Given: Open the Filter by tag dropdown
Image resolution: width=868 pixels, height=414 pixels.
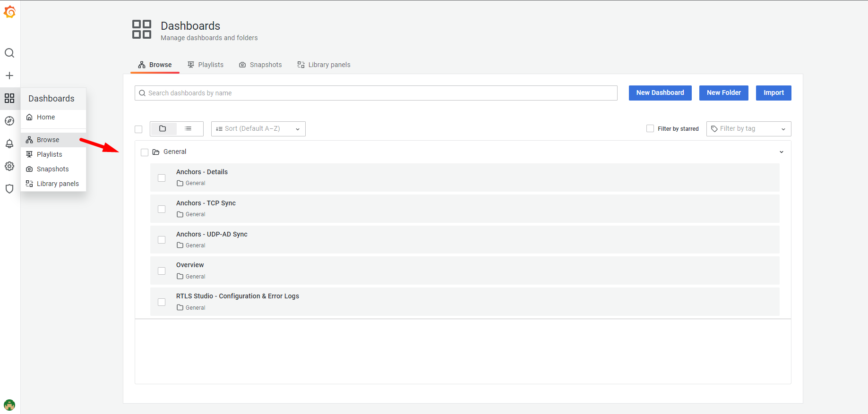Looking at the screenshot, I should 749,129.
